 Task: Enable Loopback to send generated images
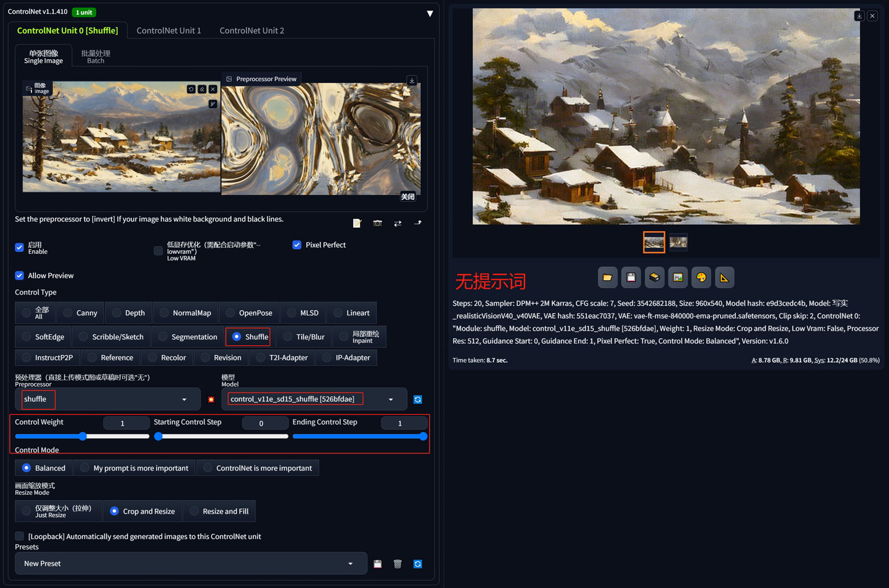20,536
